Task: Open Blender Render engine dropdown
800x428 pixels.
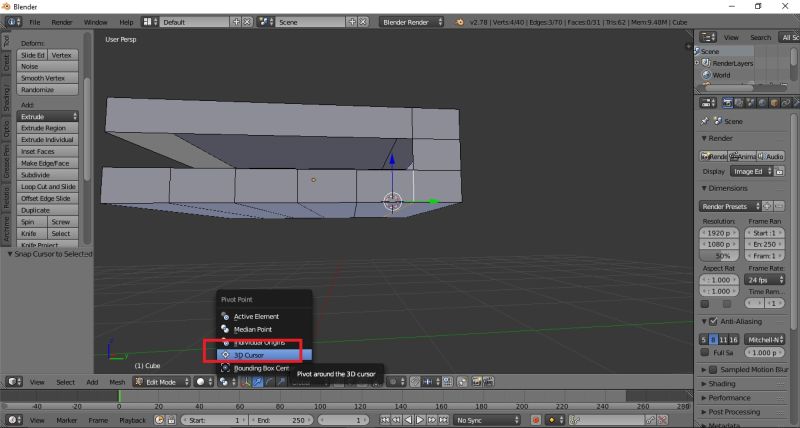Action: [411, 22]
